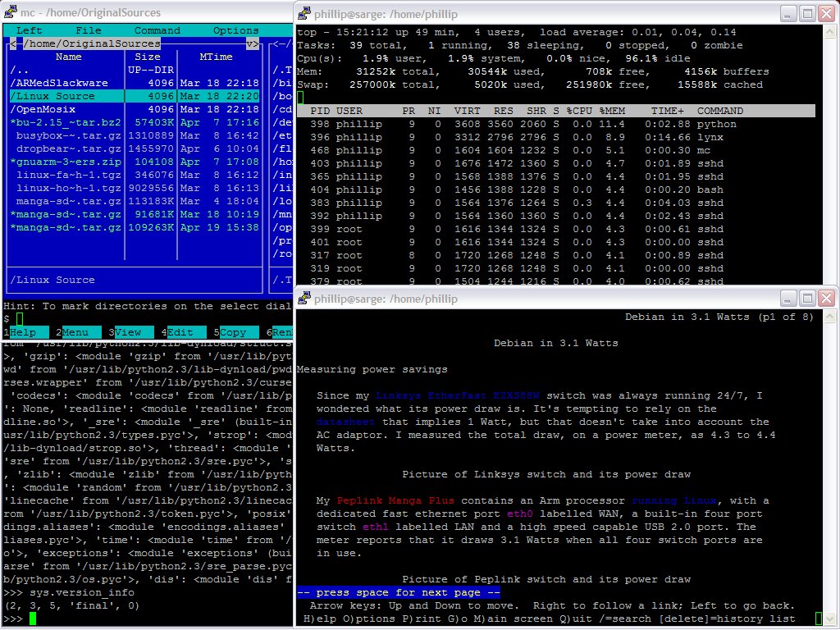Click scroll-up arrow of lynx window scrollbar
This screenshot has width=840, height=630.
[x=830, y=317]
